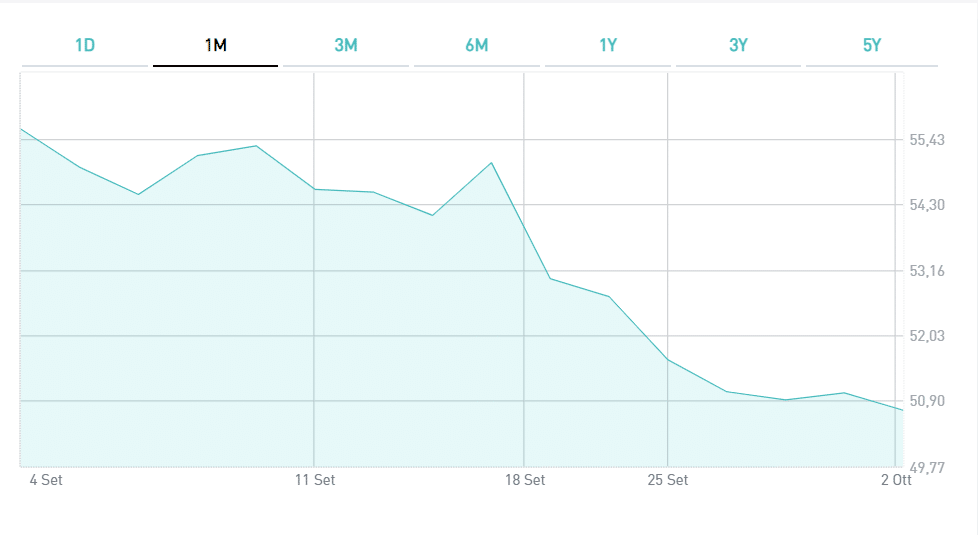Screen dimensions: 978x535
Task: View the 5Y price history tab
Action: [x=871, y=45]
